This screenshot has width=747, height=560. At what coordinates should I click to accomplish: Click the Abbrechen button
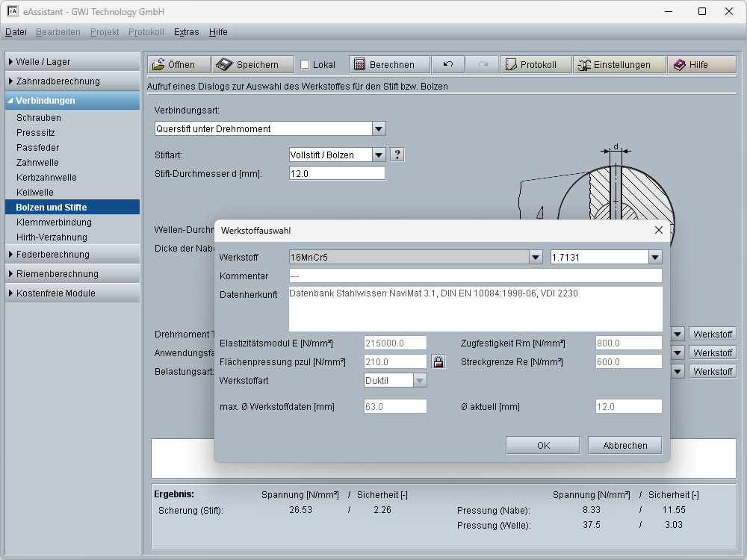tap(625, 446)
